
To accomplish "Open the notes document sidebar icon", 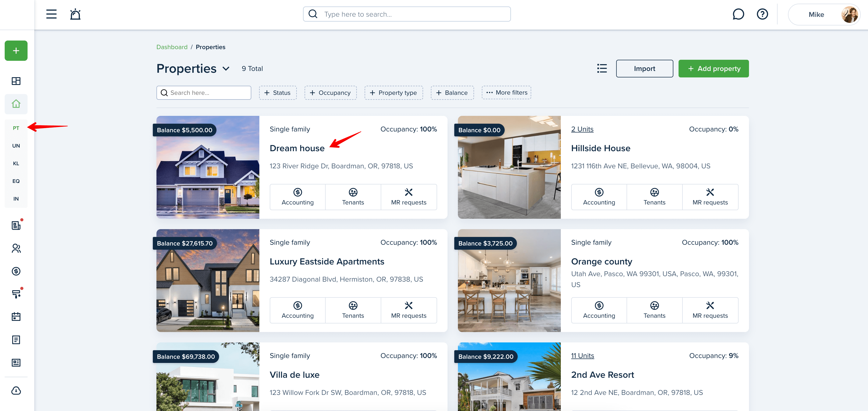I will click(16, 340).
